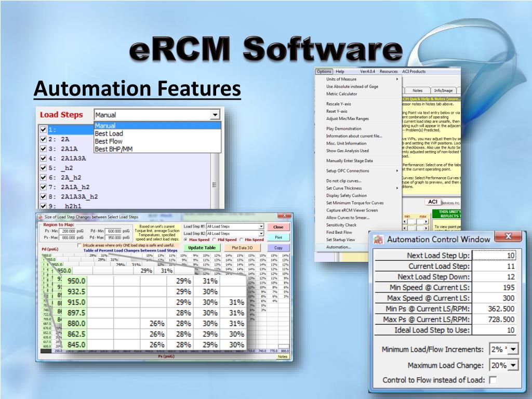
Task: Click the load steps list scrollbar
Action: point(214,180)
